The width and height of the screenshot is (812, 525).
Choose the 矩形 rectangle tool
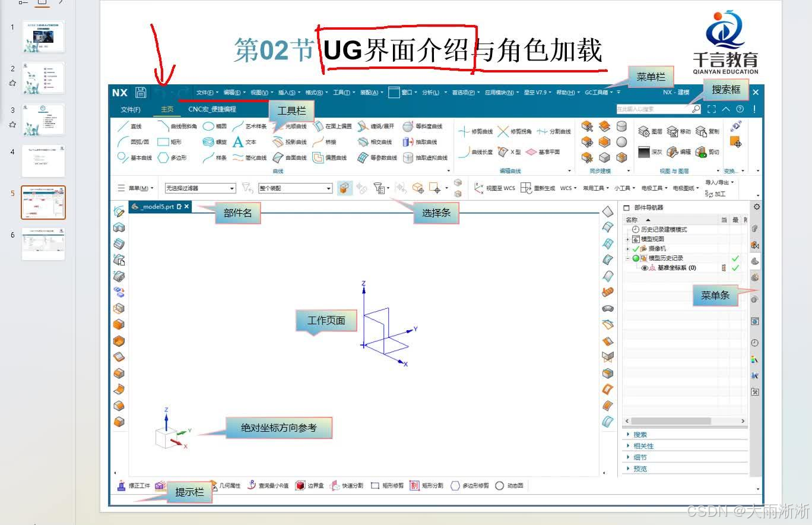(169, 142)
